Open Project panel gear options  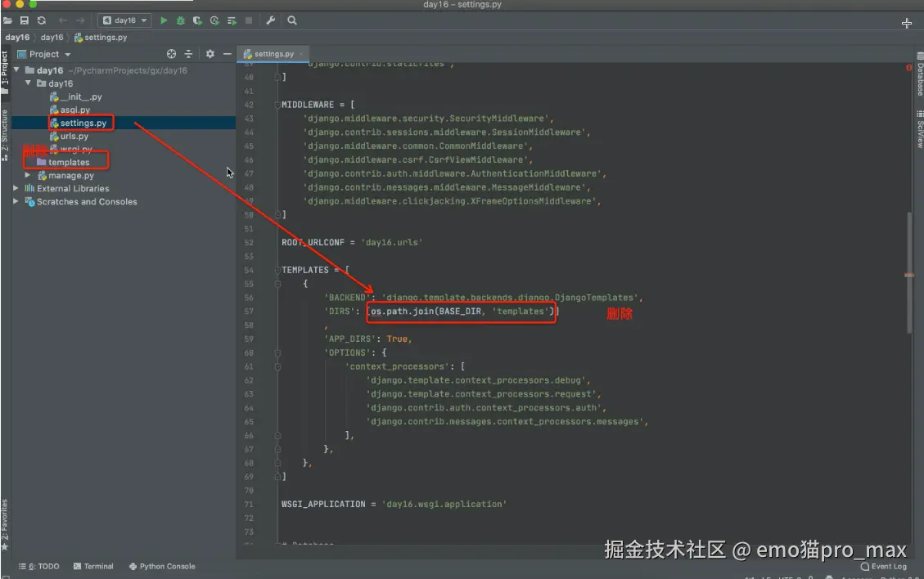(210, 54)
